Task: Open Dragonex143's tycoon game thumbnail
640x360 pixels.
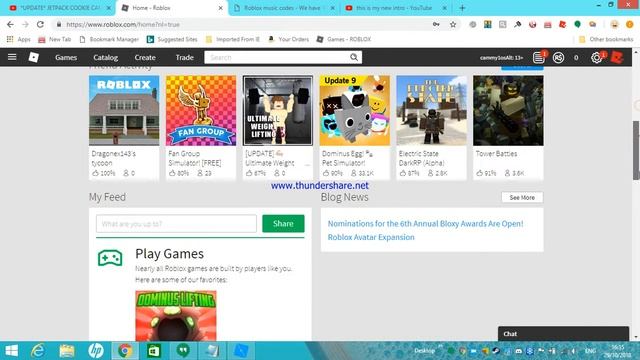Action: coord(124,110)
